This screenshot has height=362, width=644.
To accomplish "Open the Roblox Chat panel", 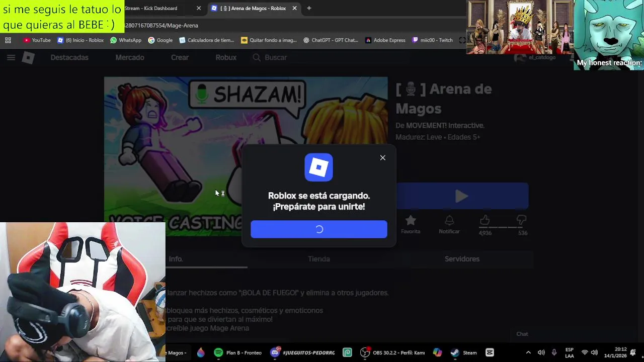I will click(522, 334).
